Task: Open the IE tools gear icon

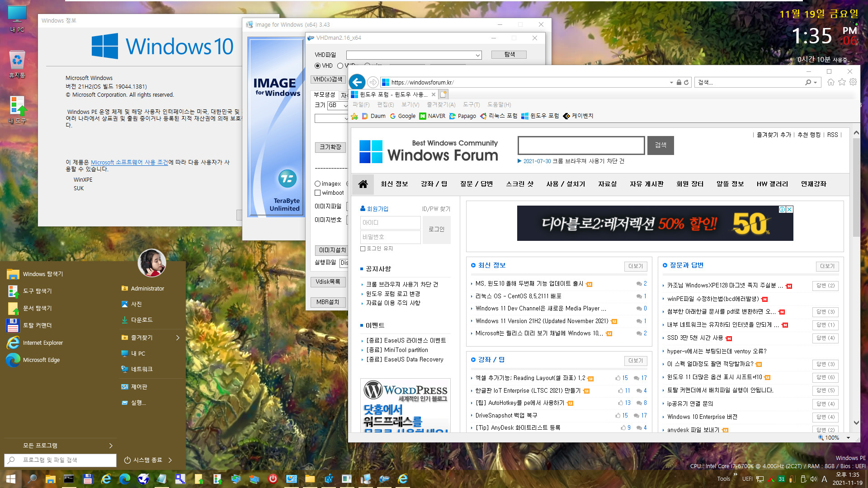Action: (853, 82)
